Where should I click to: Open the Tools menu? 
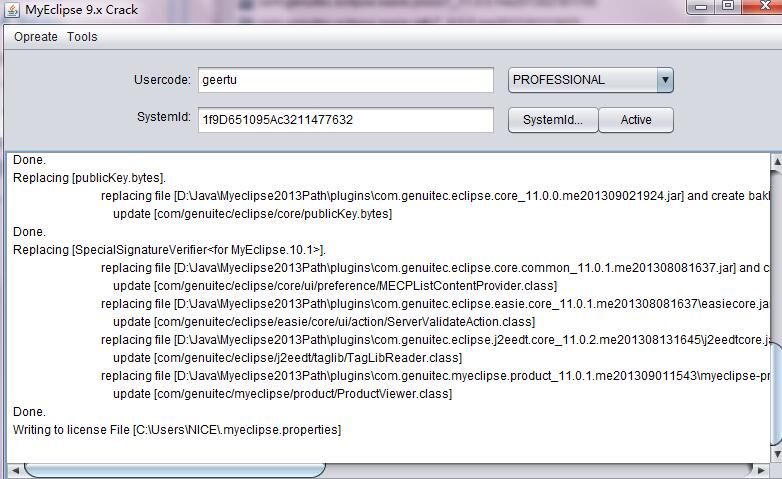[82, 37]
